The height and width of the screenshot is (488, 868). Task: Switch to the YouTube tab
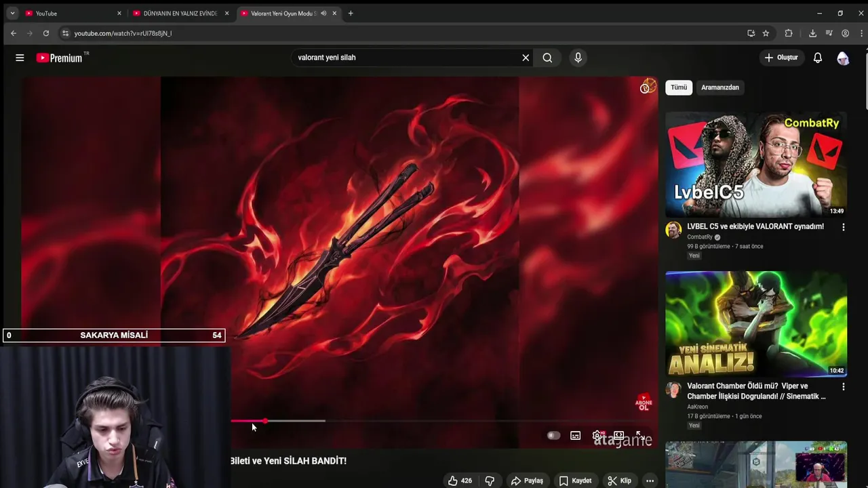(x=74, y=14)
